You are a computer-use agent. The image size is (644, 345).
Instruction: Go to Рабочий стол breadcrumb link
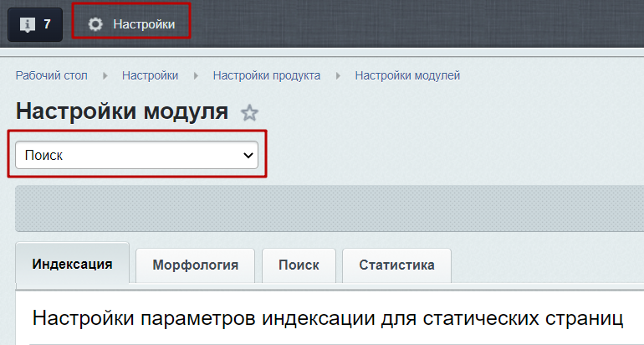(52, 75)
